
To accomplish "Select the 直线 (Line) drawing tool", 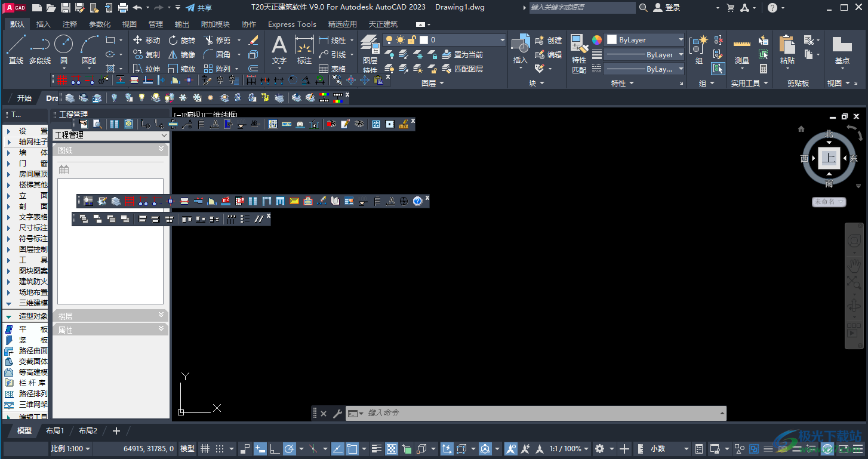I will pos(16,48).
